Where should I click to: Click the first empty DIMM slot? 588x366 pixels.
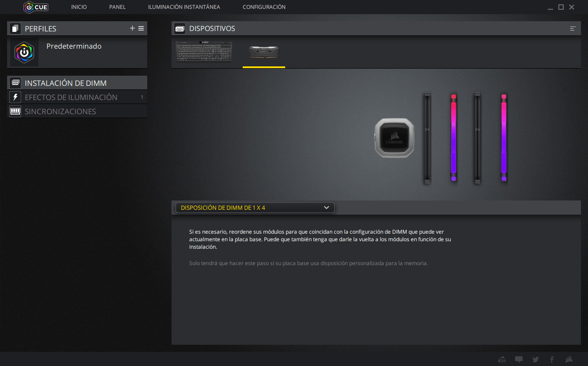coord(427,138)
